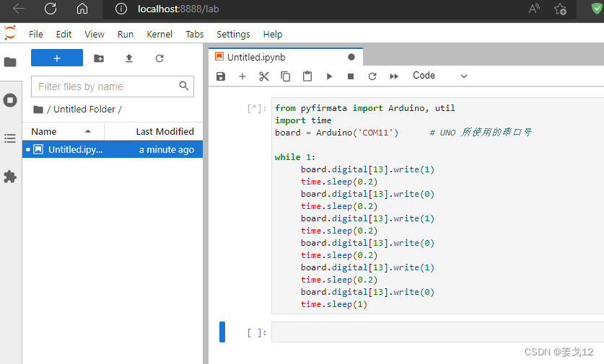The image size is (604, 364).
Task: Add page to favorites star icon
Action: (x=560, y=9)
